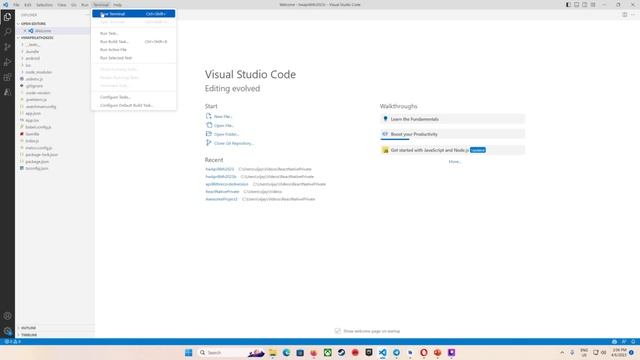Open the Xbox app from the taskbar
The width and height of the screenshot is (640, 360).
click(x=327, y=353)
